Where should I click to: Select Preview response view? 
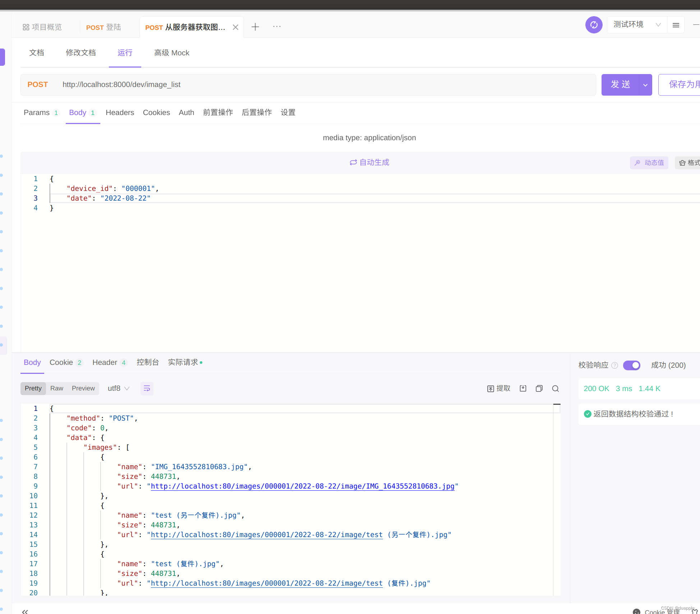point(83,389)
